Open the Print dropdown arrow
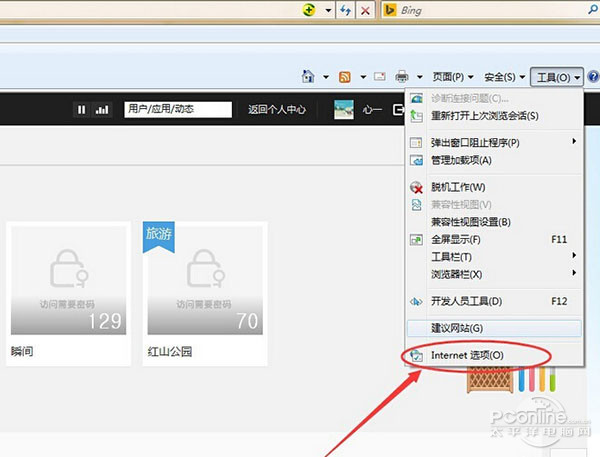The image size is (600, 457). [x=420, y=77]
